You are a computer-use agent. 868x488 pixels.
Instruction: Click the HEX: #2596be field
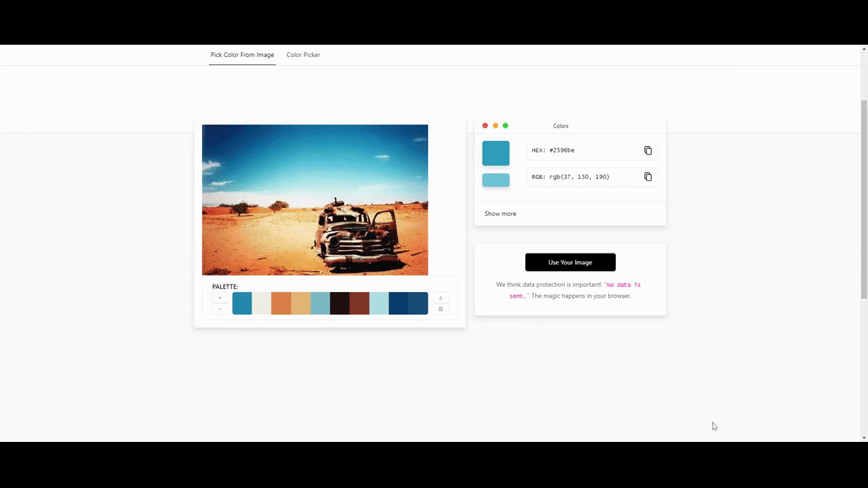point(592,150)
